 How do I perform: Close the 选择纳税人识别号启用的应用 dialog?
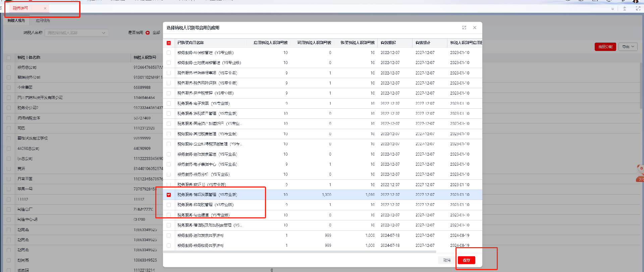click(x=475, y=28)
